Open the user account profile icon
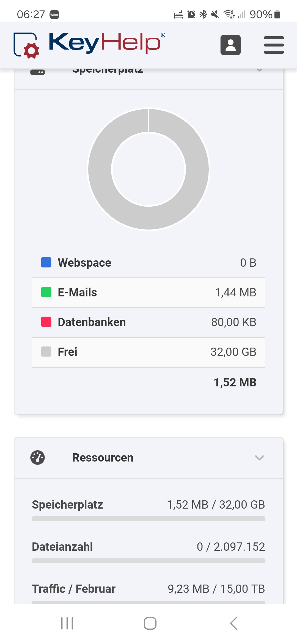The width and height of the screenshot is (297, 644). [230, 45]
